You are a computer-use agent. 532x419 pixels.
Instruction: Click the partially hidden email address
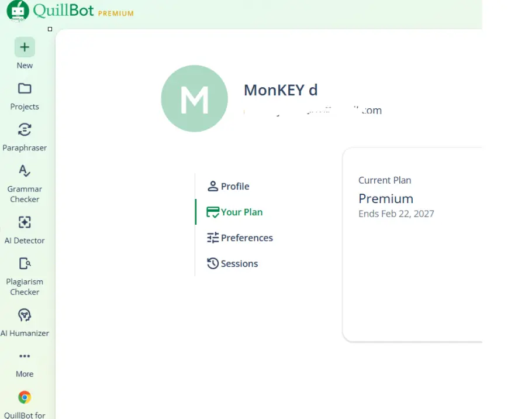(313, 111)
